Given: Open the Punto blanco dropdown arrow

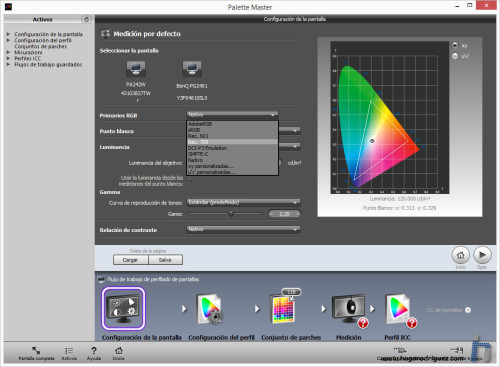Looking at the screenshot, I should click(x=295, y=131).
